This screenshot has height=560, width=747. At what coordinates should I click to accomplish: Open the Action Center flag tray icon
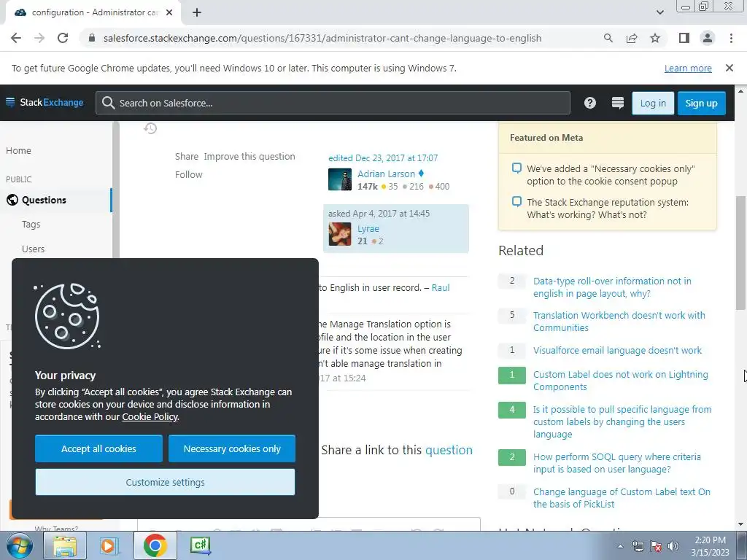656,546
